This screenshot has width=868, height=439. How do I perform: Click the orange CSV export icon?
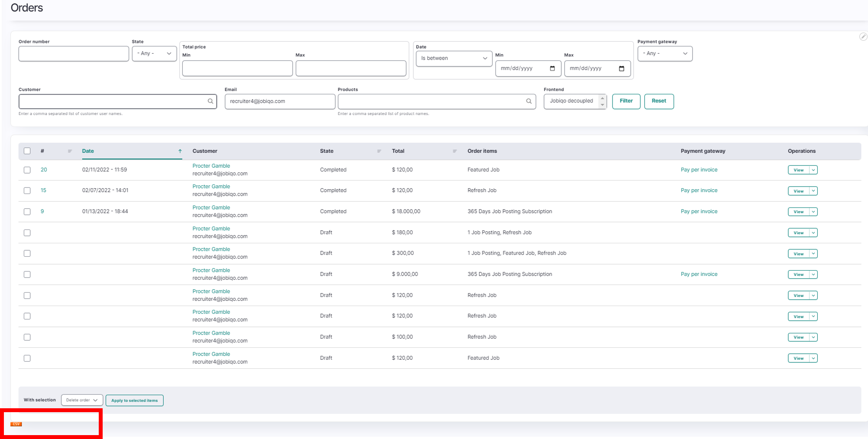point(16,424)
